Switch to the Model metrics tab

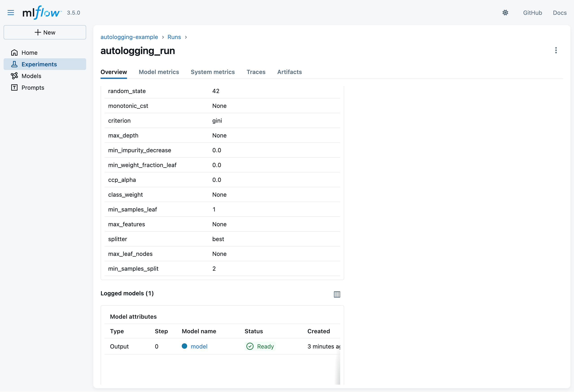pyautogui.click(x=159, y=72)
